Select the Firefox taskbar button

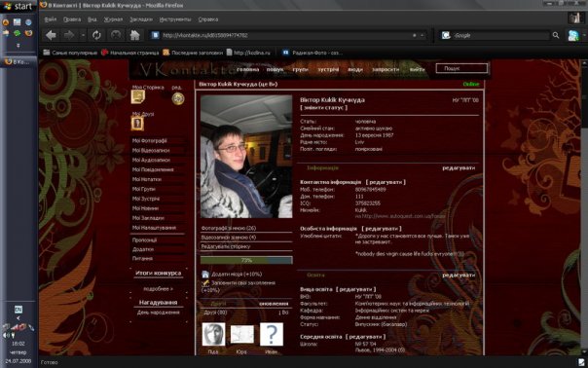[18, 62]
